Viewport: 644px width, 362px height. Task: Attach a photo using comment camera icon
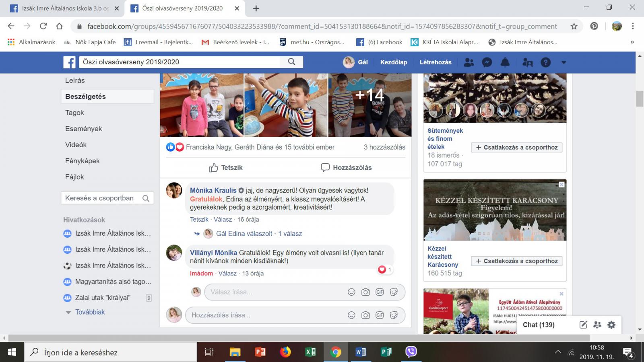[x=365, y=315]
